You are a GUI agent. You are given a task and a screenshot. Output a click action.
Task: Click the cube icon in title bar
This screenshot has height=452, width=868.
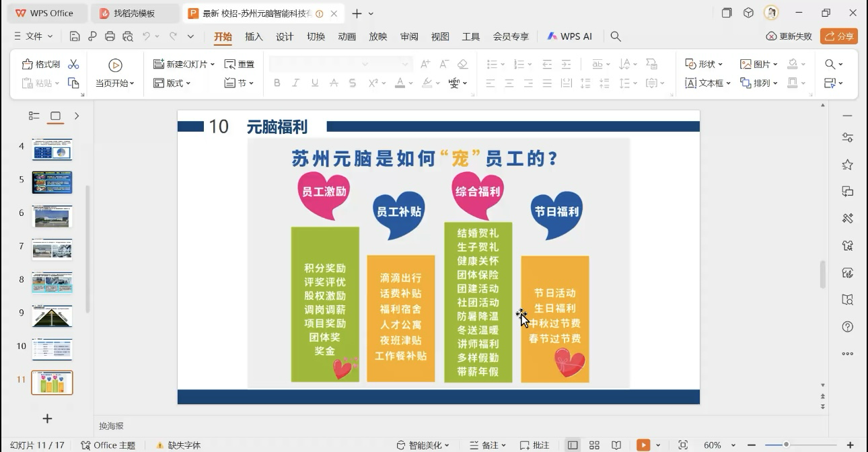(x=748, y=13)
